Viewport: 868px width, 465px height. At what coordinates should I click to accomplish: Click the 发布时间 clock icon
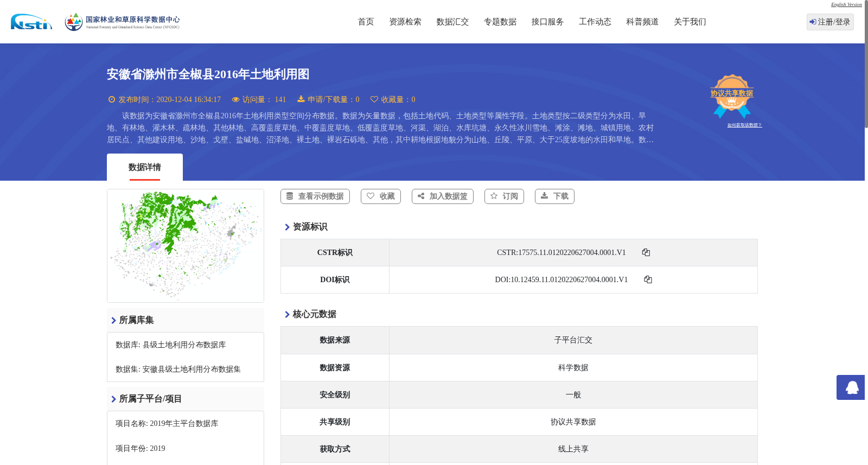pos(112,99)
